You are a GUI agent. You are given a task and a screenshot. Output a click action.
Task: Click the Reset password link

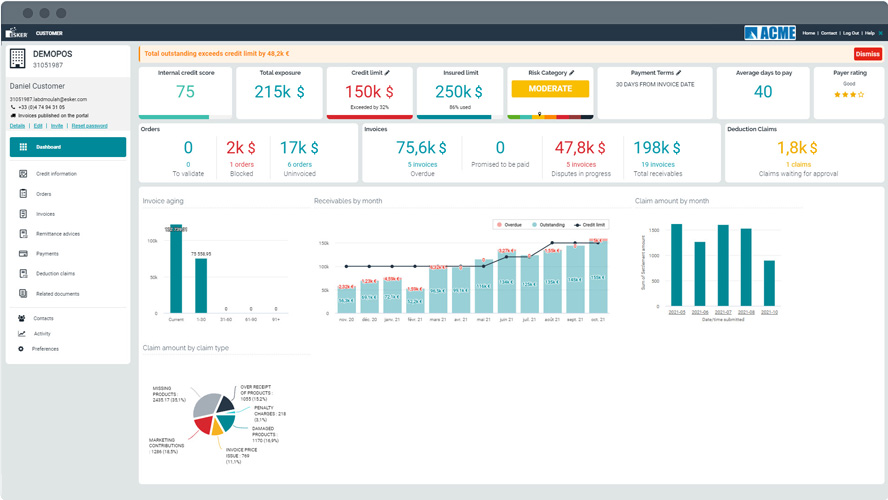[89, 126]
